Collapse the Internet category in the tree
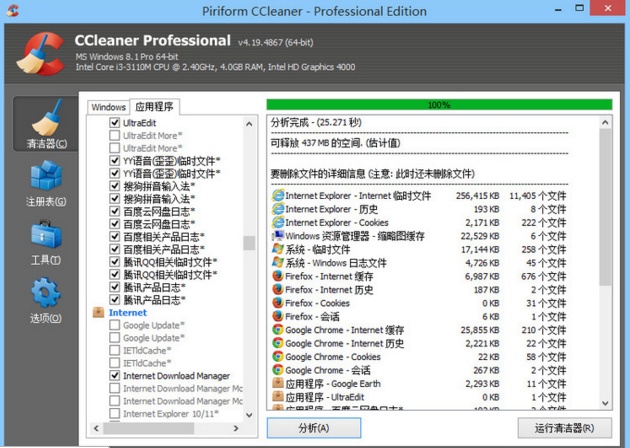Image resolution: width=630 pixels, height=448 pixels. 98,312
